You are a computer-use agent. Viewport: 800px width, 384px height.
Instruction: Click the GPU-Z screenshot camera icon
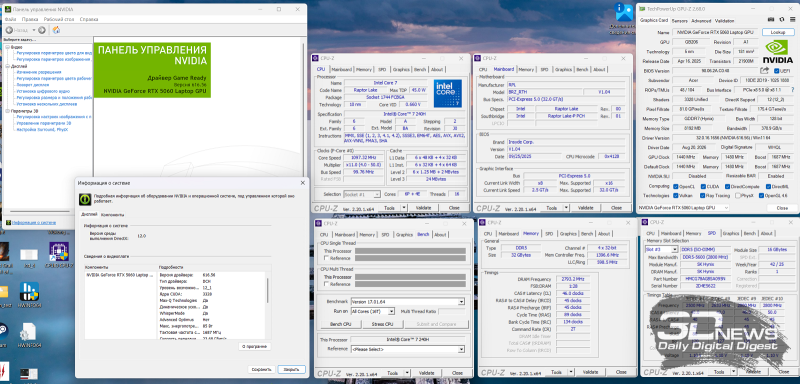[771, 20]
